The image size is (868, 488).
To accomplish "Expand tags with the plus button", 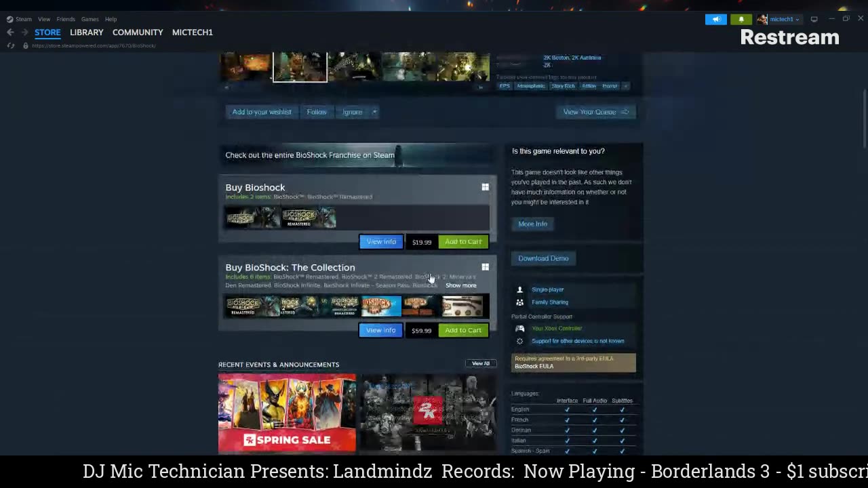I will pyautogui.click(x=626, y=86).
